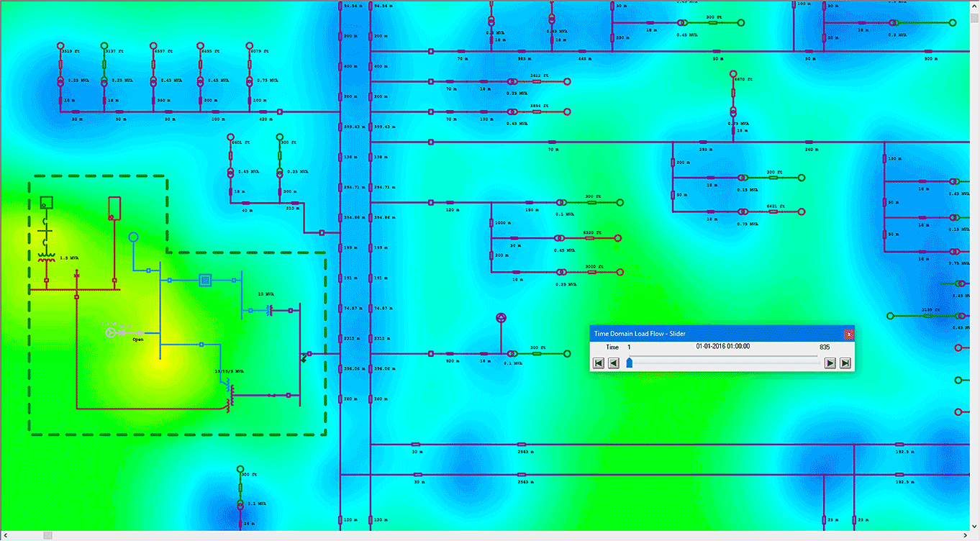Step forward one time step

click(830, 363)
